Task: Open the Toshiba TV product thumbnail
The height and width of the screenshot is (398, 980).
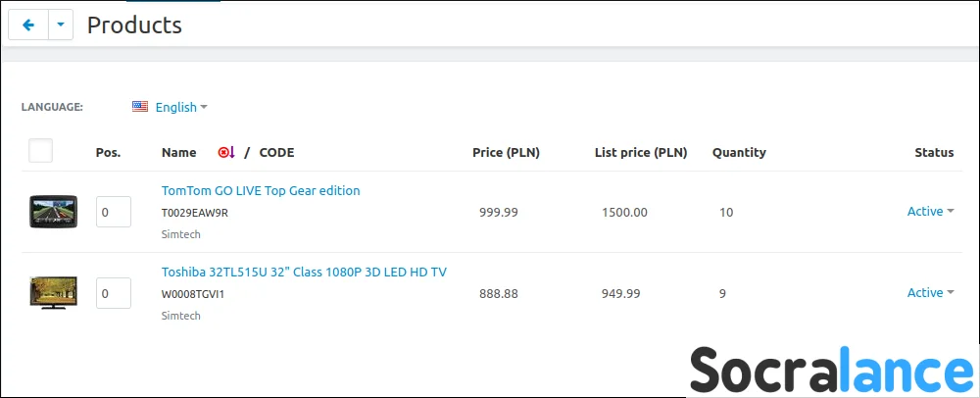Action: point(54,292)
